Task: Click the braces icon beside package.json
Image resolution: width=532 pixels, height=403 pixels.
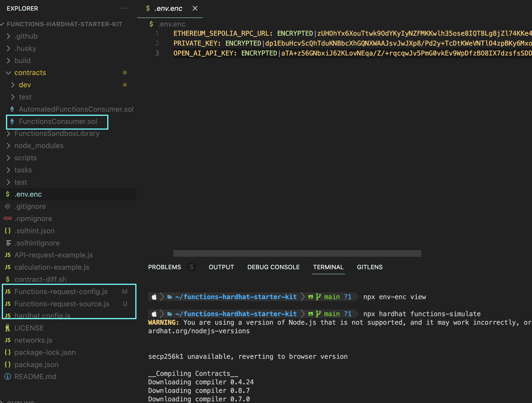Action: (x=7, y=365)
